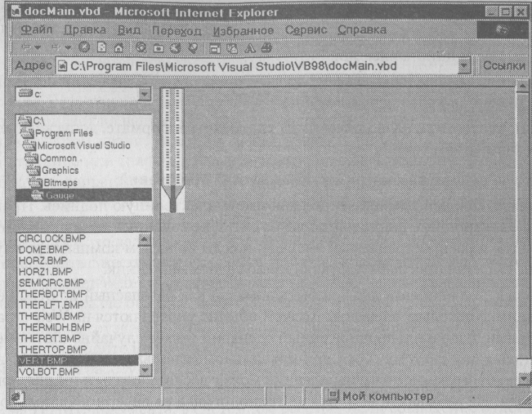Screen dimensions: 532x414
Task: Open the Сервис menu
Action: click(306, 30)
